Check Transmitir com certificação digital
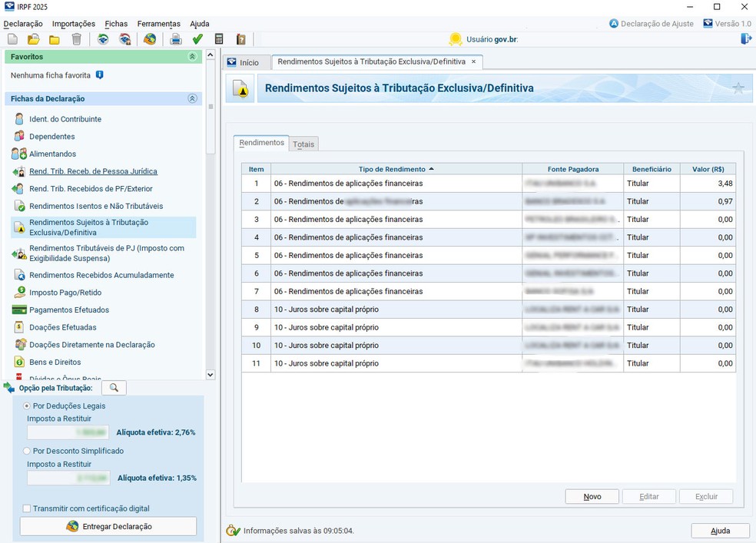The height and width of the screenshot is (543, 756). (27, 508)
